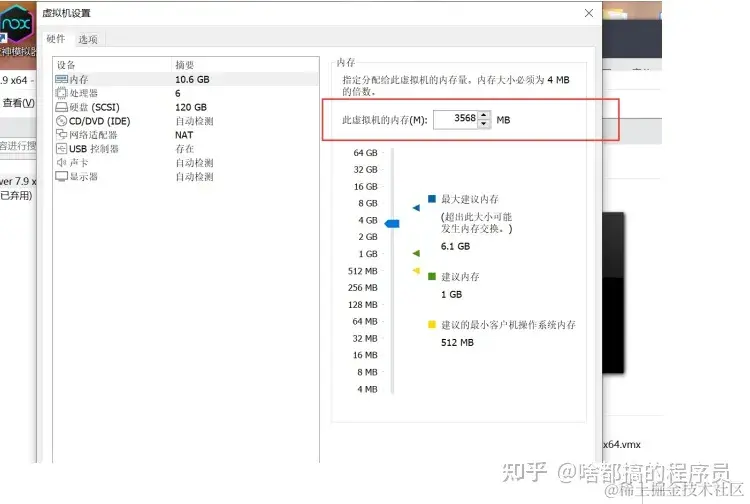
Task: Click the 最大建议内存 legend label
Action: coord(470,199)
